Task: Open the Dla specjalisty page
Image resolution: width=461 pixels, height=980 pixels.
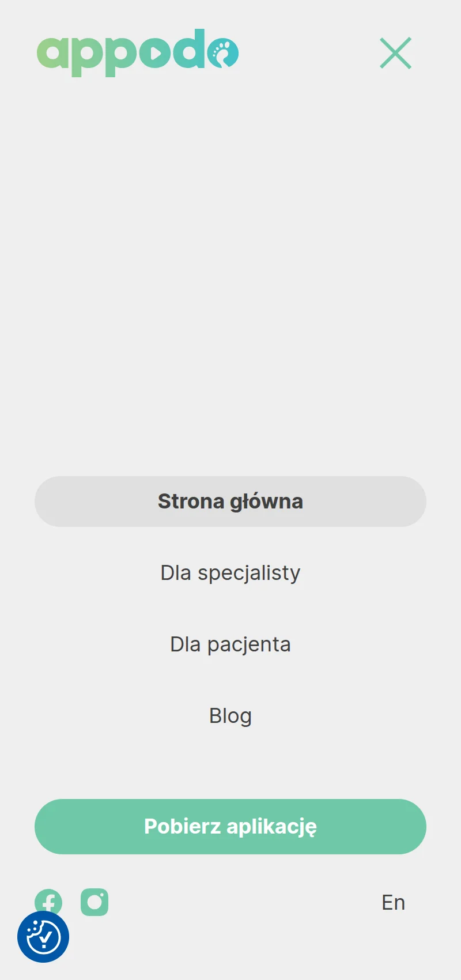Action: point(231,573)
